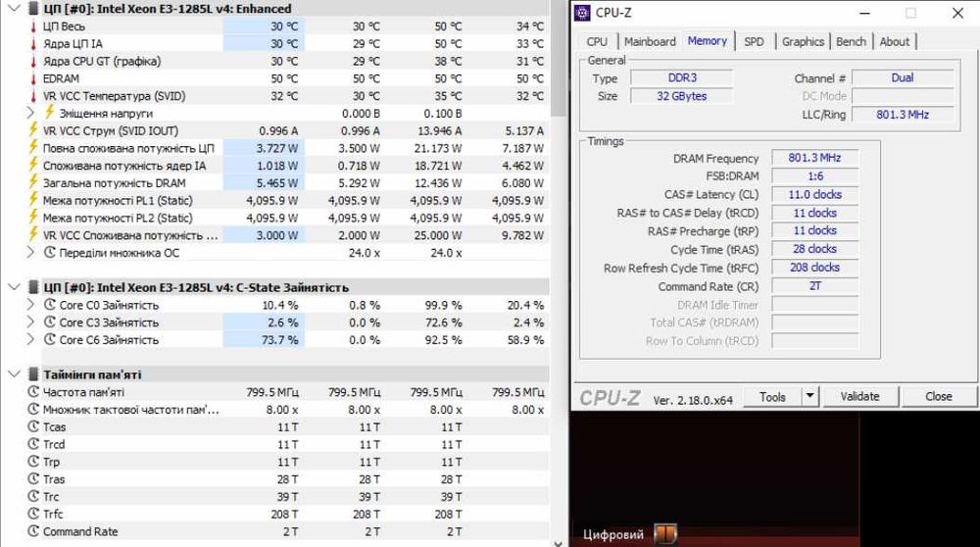
Task: Click the scrollbar down arrow in sensor list
Action: tap(559, 543)
